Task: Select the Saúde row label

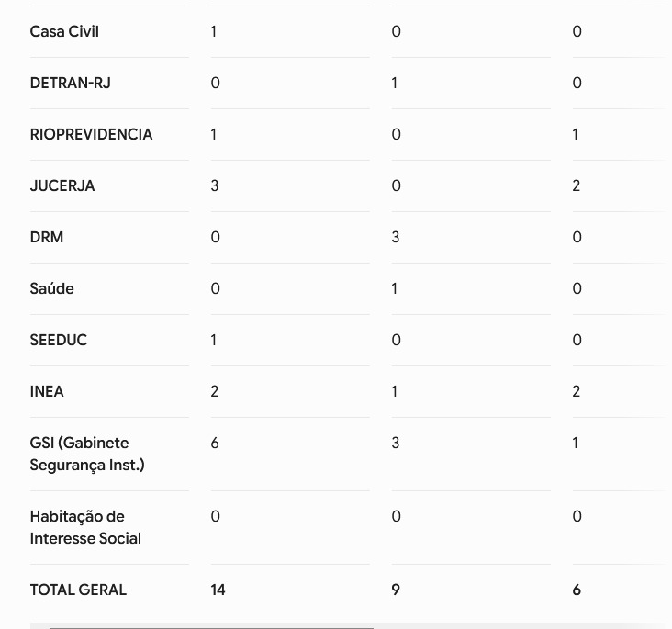Action: (x=51, y=288)
